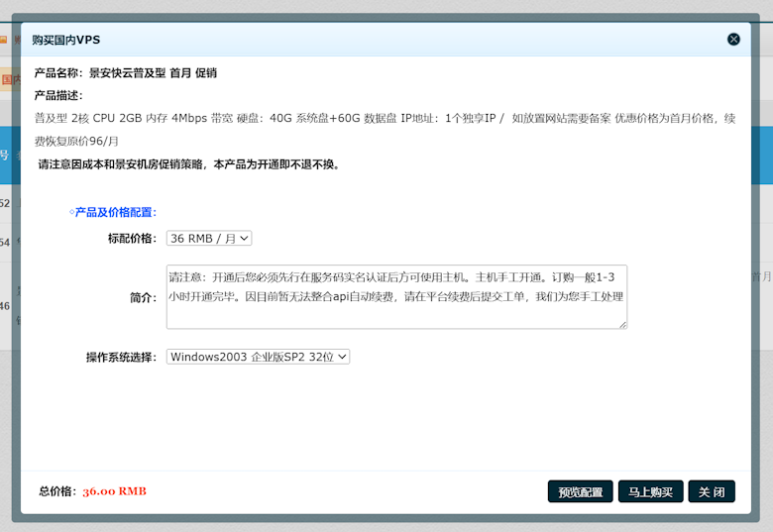Click the 操作系统选择 label

click(121, 357)
